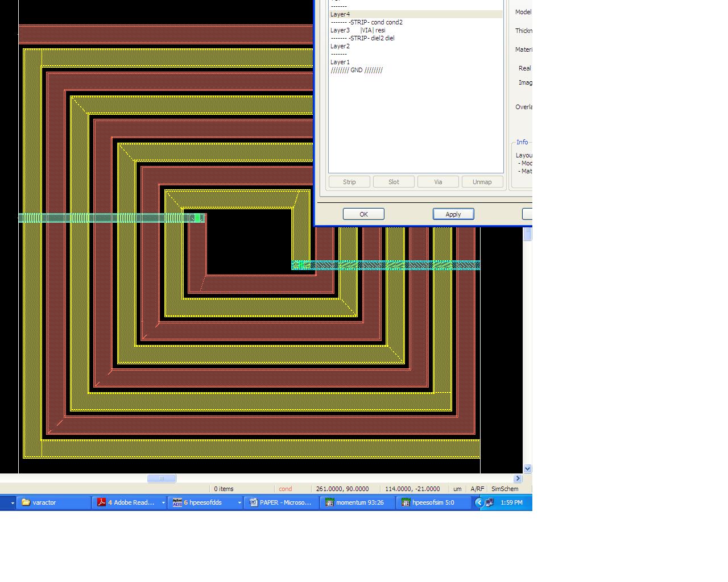The image size is (728, 582).
Task: Expand the hpeesofdds taskbar group arrow
Action: coord(239,502)
